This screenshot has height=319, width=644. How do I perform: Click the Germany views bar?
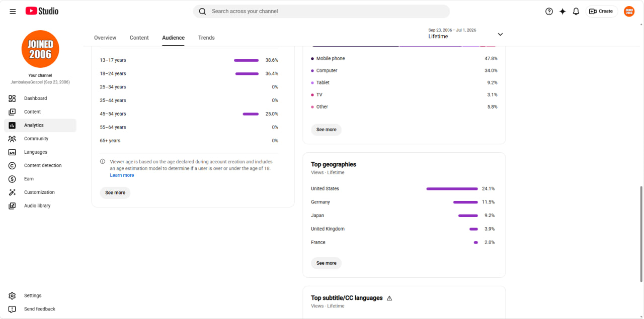[x=465, y=202]
